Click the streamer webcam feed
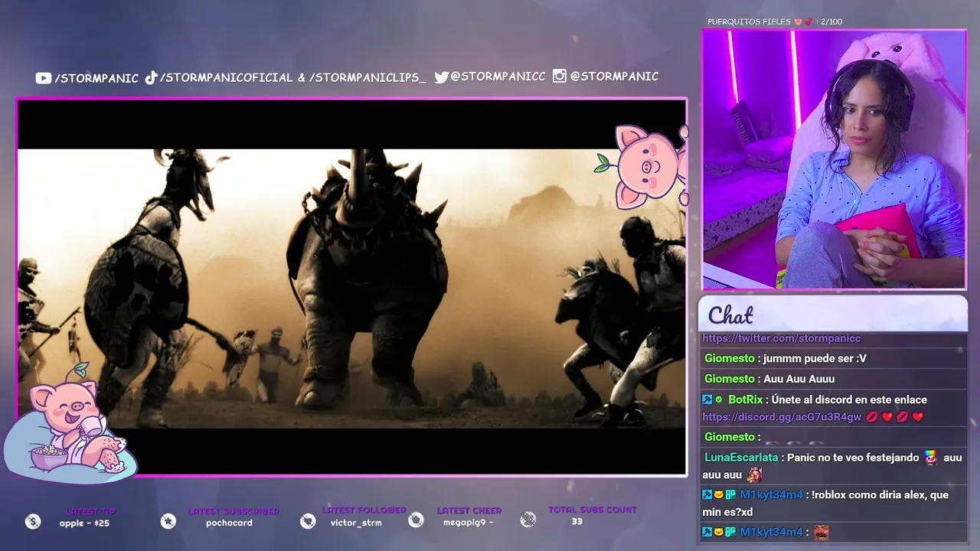 pyautogui.click(x=834, y=160)
